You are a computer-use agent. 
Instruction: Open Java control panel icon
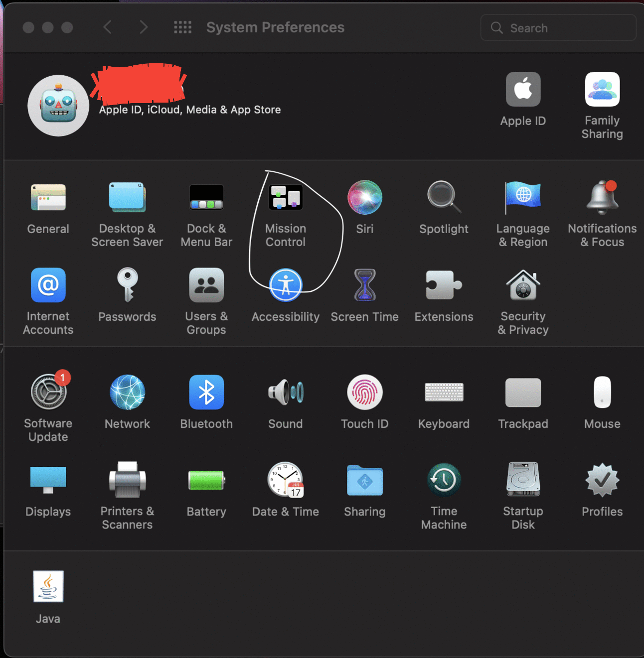pos(48,586)
